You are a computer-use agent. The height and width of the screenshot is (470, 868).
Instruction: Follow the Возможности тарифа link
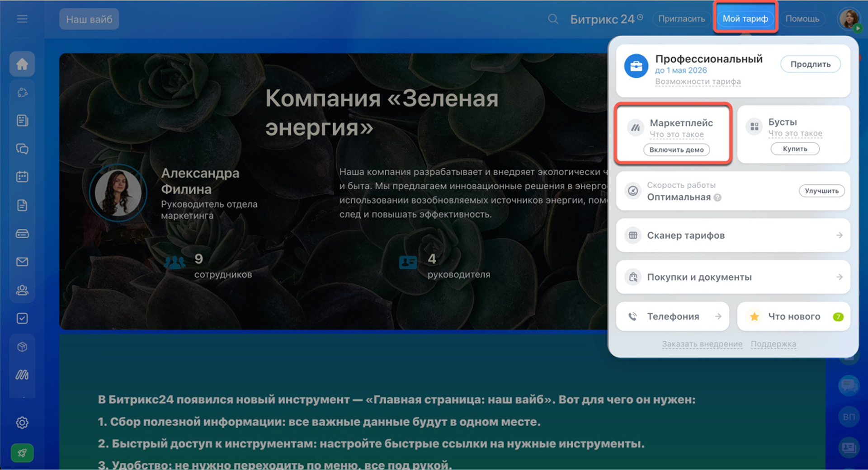click(698, 81)
